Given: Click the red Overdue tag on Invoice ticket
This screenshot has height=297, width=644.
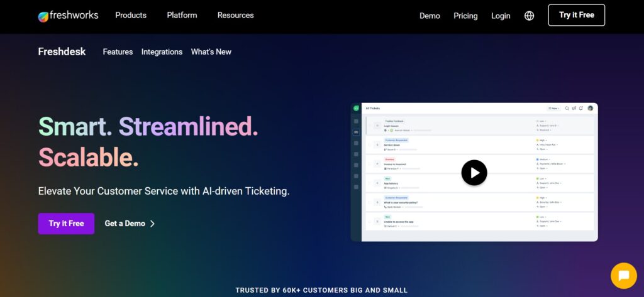Looking at the screenshot, I should (x=389, y=159).
